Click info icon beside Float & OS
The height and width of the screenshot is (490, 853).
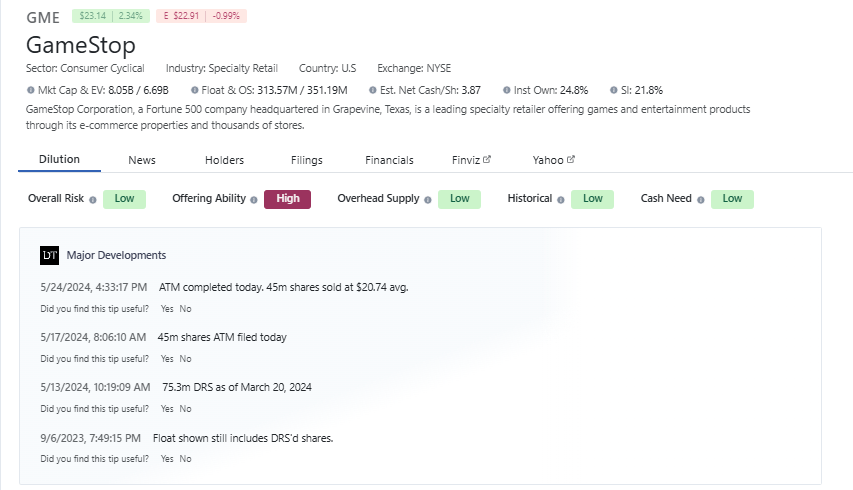(x=193, y=90)
